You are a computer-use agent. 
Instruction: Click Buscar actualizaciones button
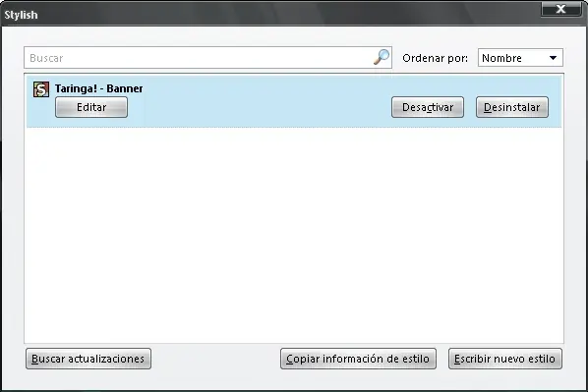[88, 359]
